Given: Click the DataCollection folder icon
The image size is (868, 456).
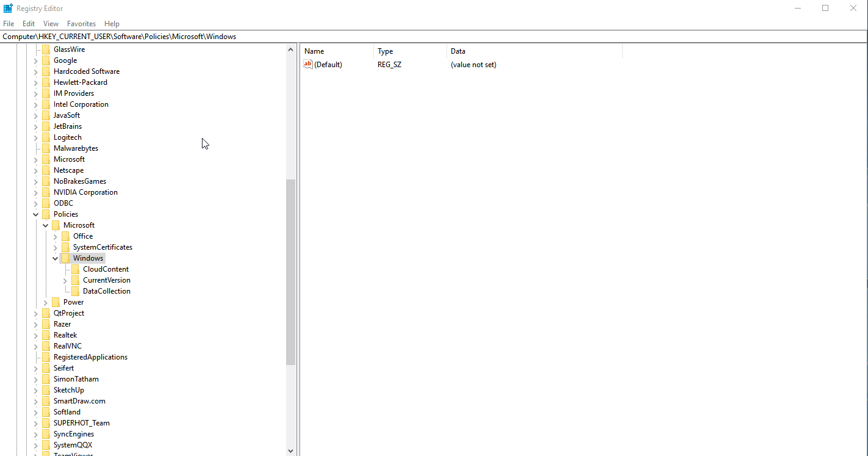Looking at the screenshot, I should click(x=75, y=291).
